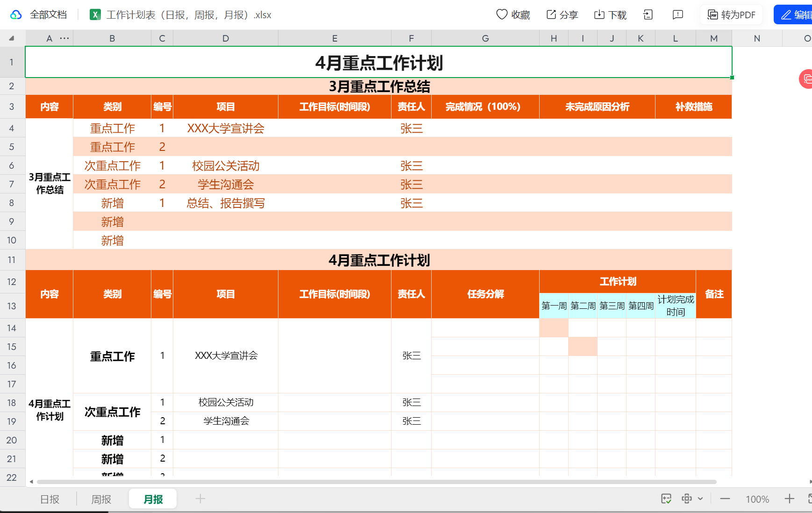Viewport: 812px width, 513px height.
Task: Select column D header
Action: (226, 38)
